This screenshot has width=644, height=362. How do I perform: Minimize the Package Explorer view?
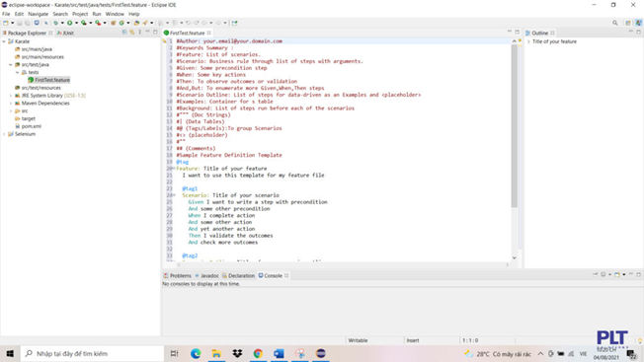coord(147,32)
